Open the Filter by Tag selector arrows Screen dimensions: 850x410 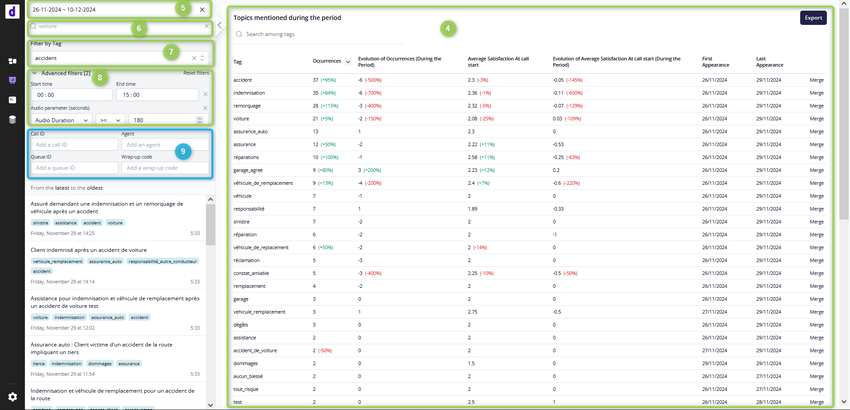point(203,58)
